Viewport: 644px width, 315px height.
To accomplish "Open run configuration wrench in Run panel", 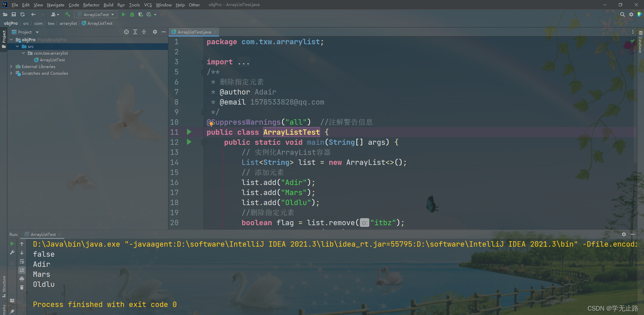I will point(12,253).
